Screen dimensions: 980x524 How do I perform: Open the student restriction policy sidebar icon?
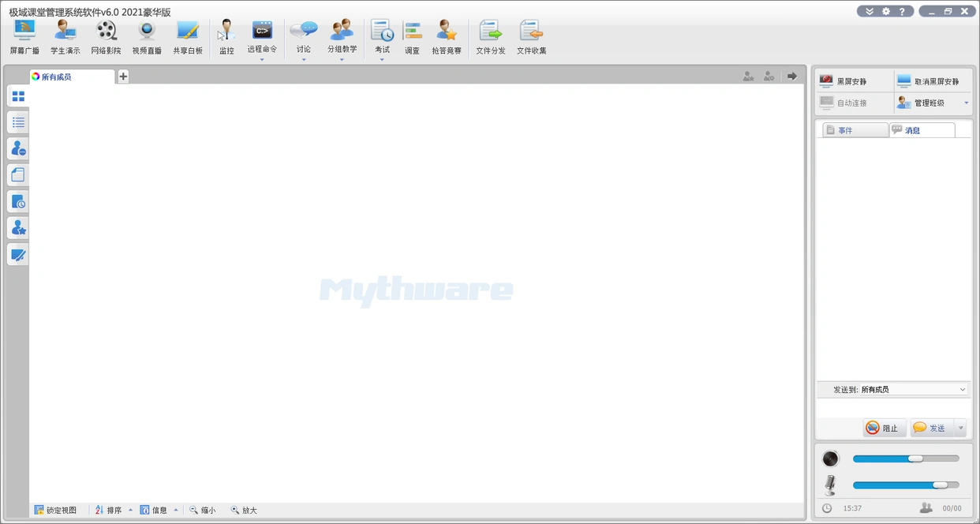pyautogui.click(x=18, y=148)
